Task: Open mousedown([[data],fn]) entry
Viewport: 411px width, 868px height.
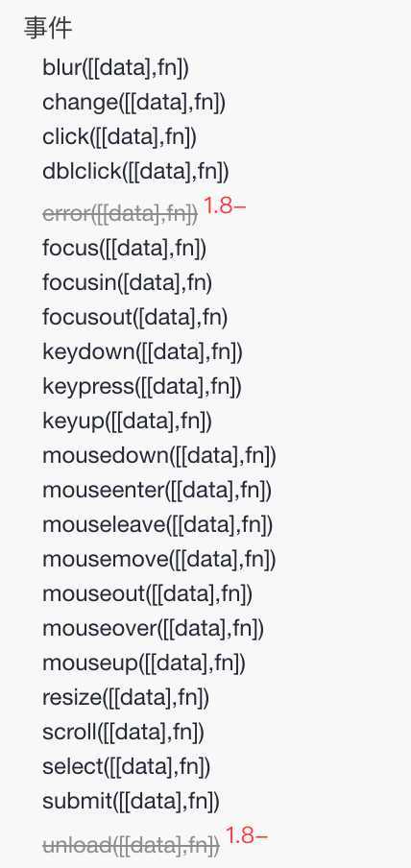Action: pos(159,455)
